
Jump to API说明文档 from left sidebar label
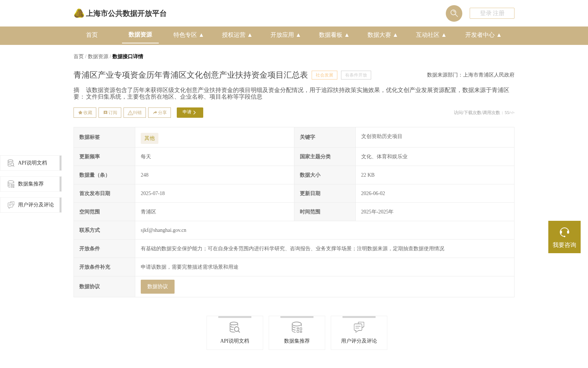(x=32, y=163)
